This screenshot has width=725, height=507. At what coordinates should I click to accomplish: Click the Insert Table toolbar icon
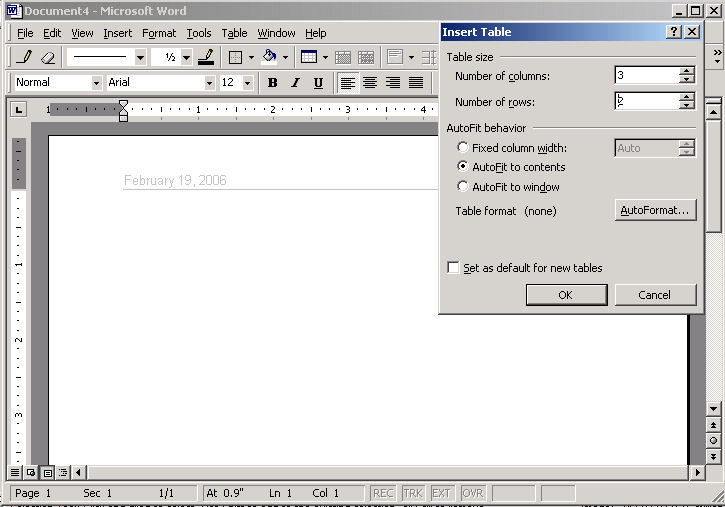[309, 58]
